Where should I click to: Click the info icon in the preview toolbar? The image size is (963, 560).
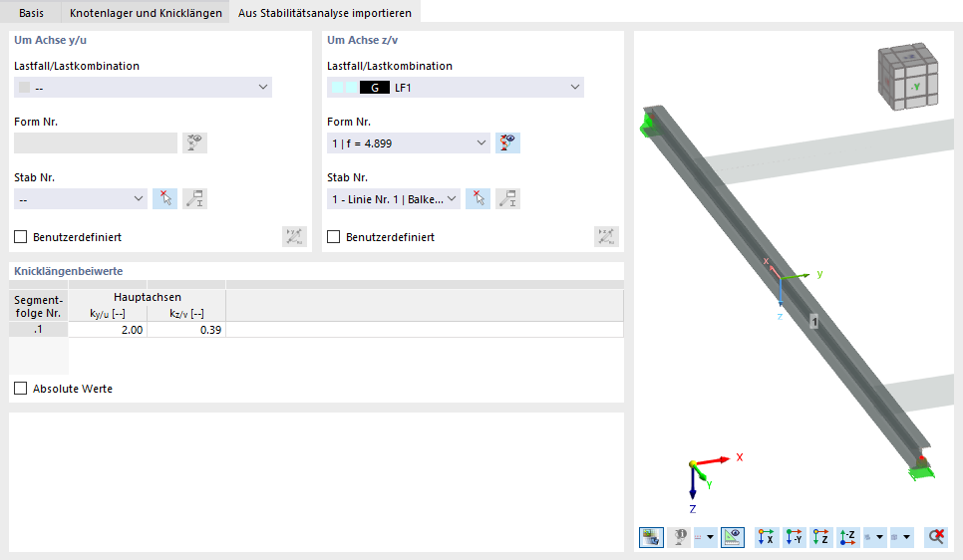tap(679, 537)
